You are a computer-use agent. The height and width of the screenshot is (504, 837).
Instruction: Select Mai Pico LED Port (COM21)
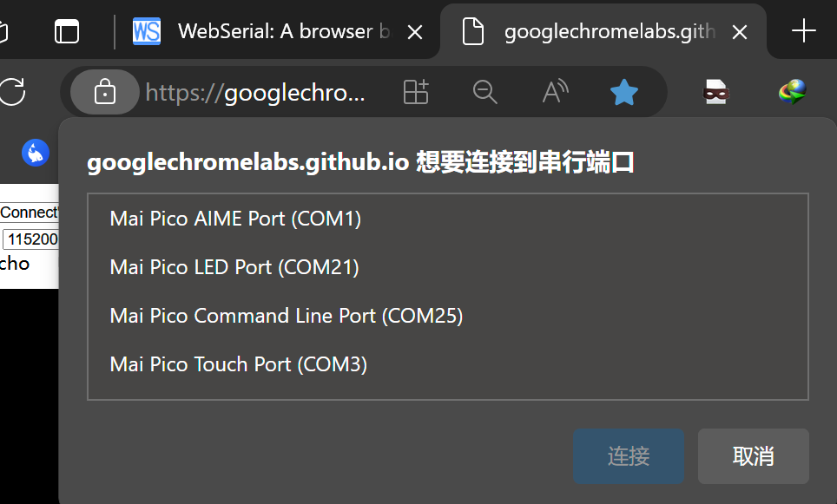point(447,267)
